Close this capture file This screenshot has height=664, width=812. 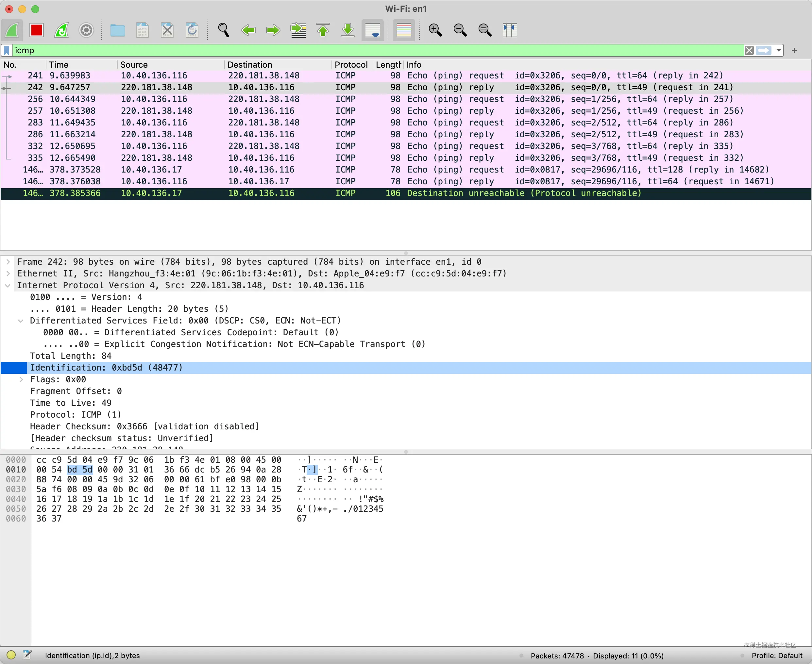(x=167, y=30)
